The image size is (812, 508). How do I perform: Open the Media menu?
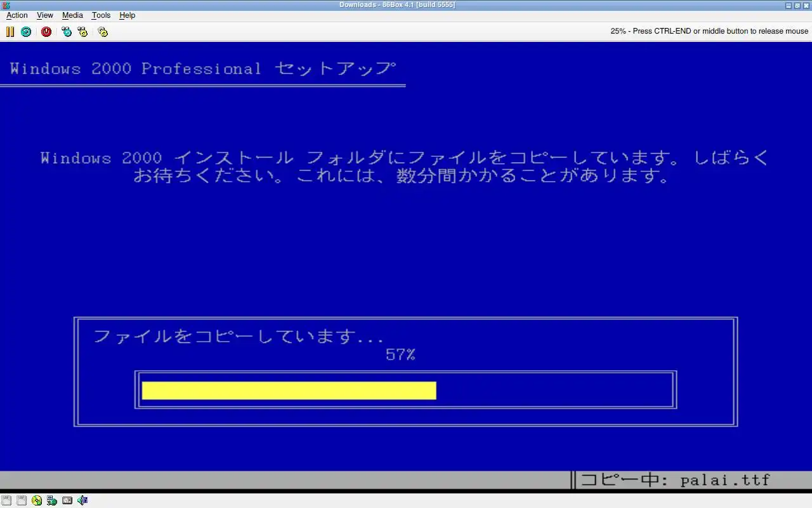tap(72, 15)
